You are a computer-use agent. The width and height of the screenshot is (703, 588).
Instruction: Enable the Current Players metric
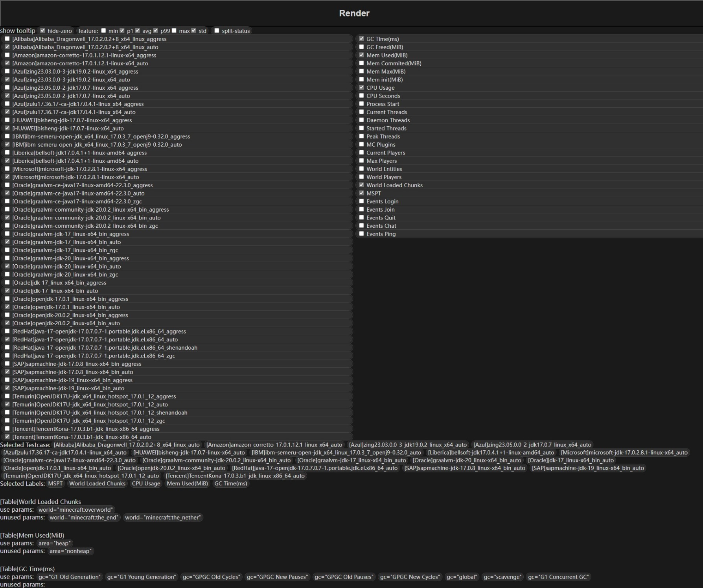pos(362,153)
